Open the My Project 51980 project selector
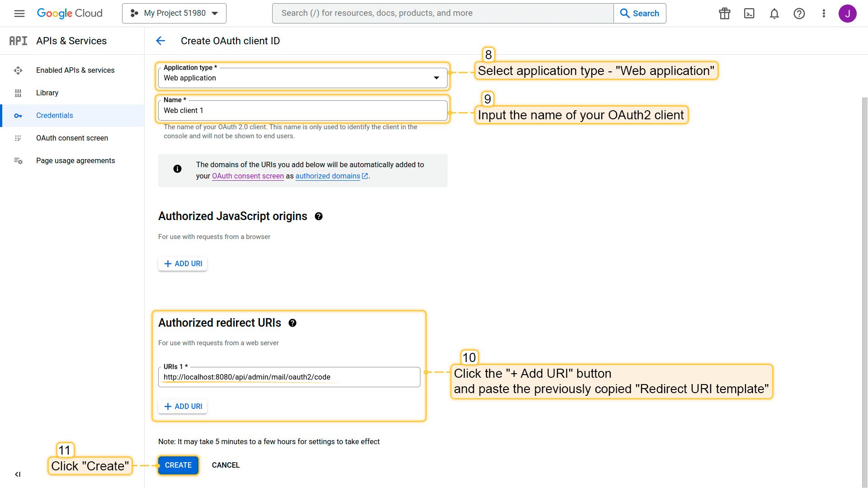Viewport: 868px width, 488px height. click(174, 14)
